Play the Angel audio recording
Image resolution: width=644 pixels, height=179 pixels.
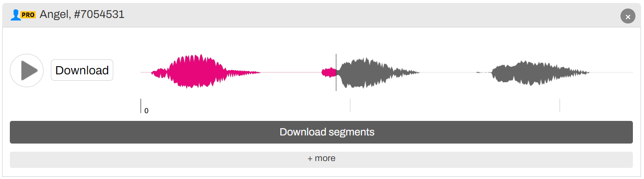[26, 70]
